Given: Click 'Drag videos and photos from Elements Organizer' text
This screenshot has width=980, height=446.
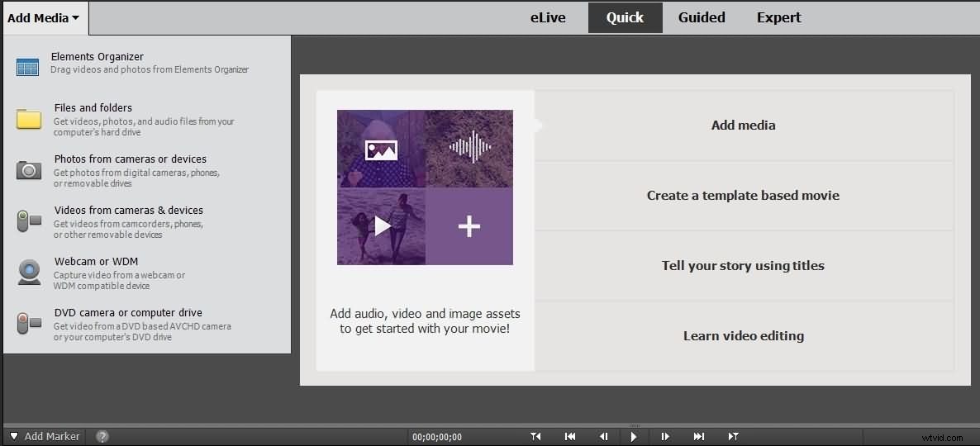Looking at the screenshot, I should (x=150, y=70).
